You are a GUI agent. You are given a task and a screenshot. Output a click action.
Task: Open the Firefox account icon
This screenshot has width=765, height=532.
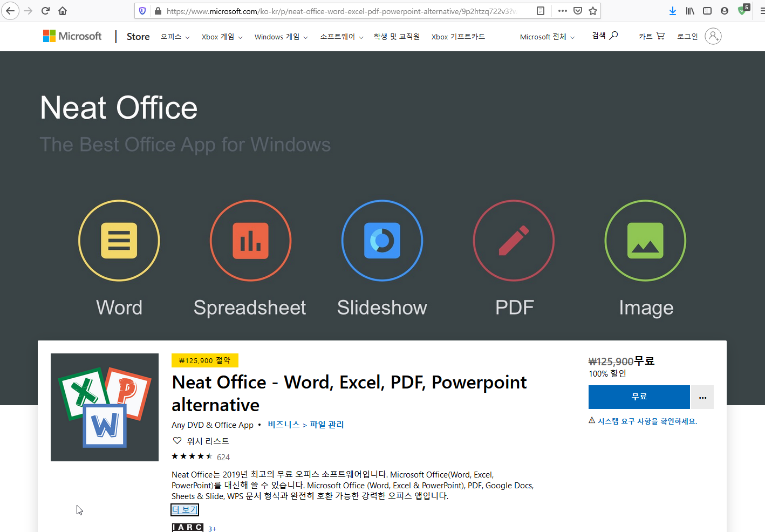[x=725, y=11]
